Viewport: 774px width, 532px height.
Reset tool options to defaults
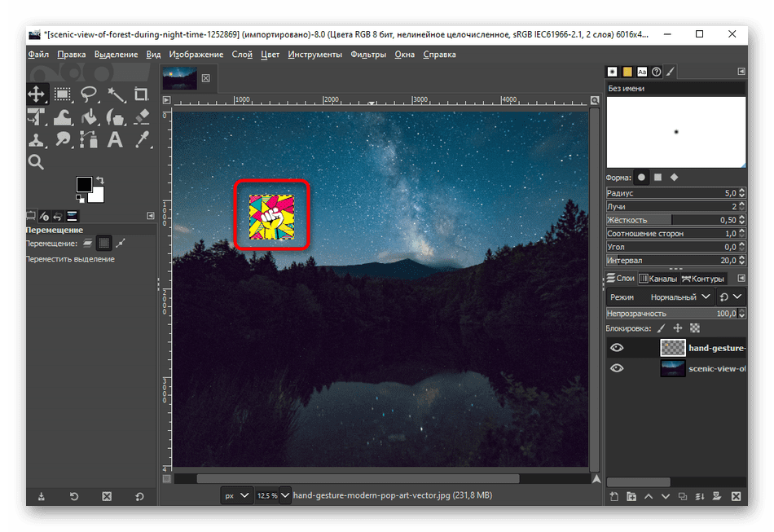click(x=139, y=496)
